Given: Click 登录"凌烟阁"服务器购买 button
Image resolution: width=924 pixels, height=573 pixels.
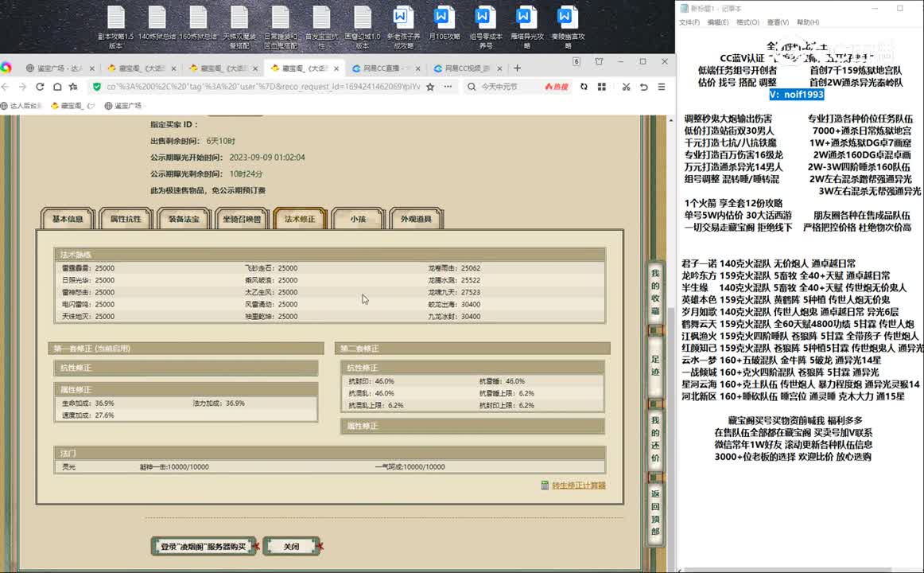Looking at the screenshot, I should point(204,547).
